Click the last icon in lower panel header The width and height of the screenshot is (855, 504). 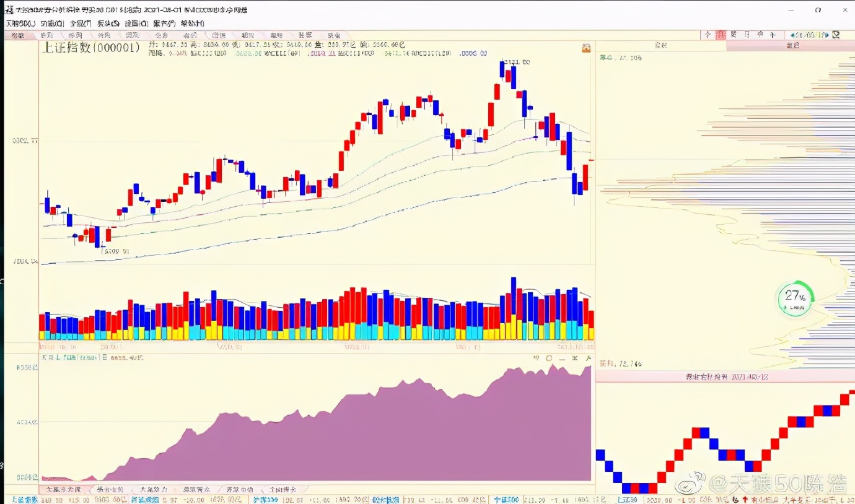coord(588,358)
